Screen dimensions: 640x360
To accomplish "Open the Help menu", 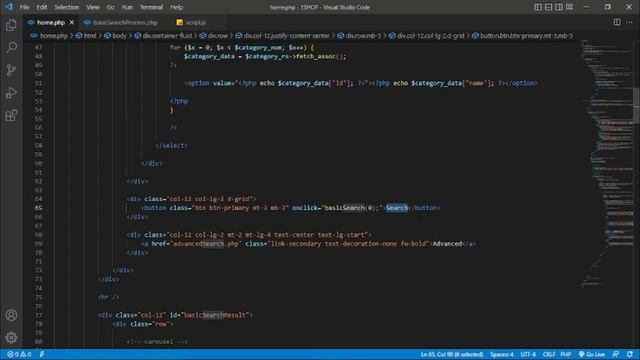I will pos(176,7).
